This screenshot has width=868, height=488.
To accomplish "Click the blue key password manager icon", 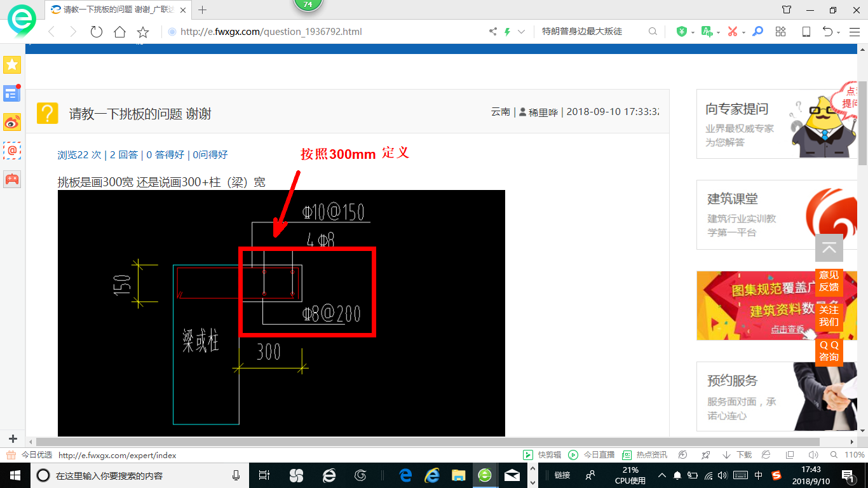I will pos(757,32).
